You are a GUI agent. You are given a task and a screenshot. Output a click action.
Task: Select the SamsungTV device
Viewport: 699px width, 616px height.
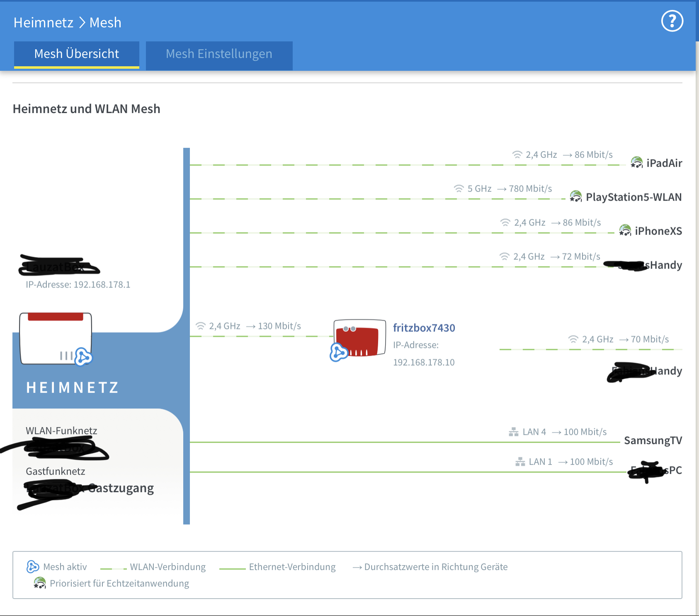[653, 440]
